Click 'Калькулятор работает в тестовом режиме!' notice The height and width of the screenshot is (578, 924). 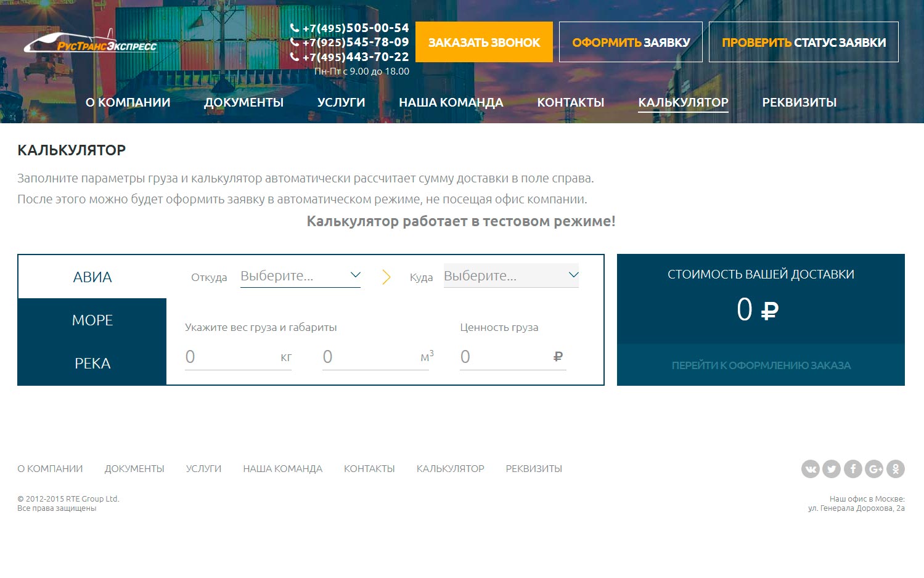click(461, 221)
